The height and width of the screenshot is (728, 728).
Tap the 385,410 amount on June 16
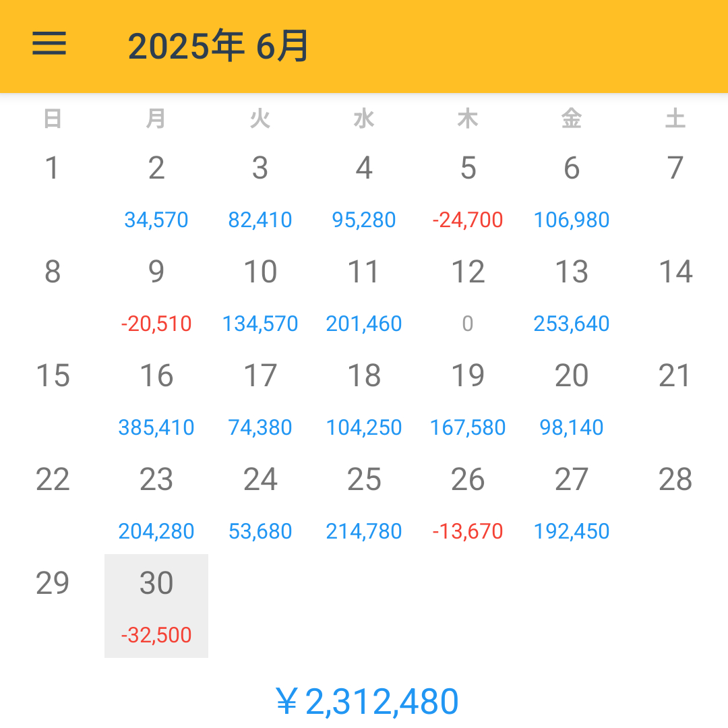pyautogui.click(x=156, y=427)
